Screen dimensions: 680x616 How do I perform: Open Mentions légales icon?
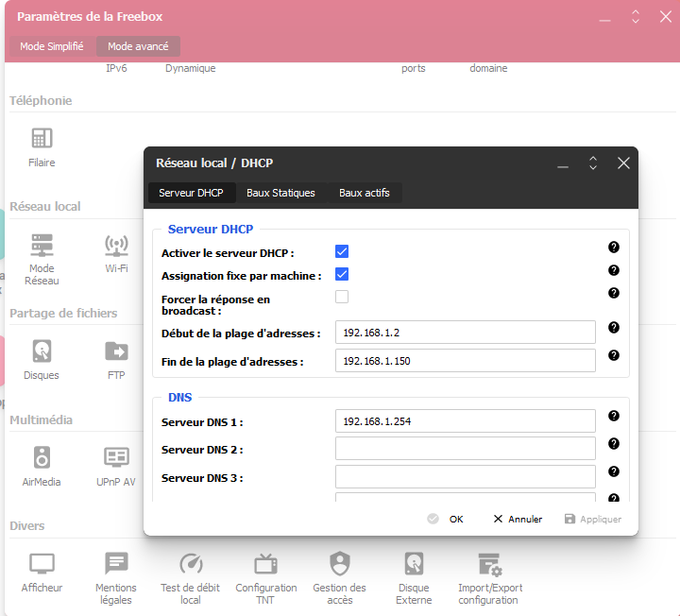(116, 563)
